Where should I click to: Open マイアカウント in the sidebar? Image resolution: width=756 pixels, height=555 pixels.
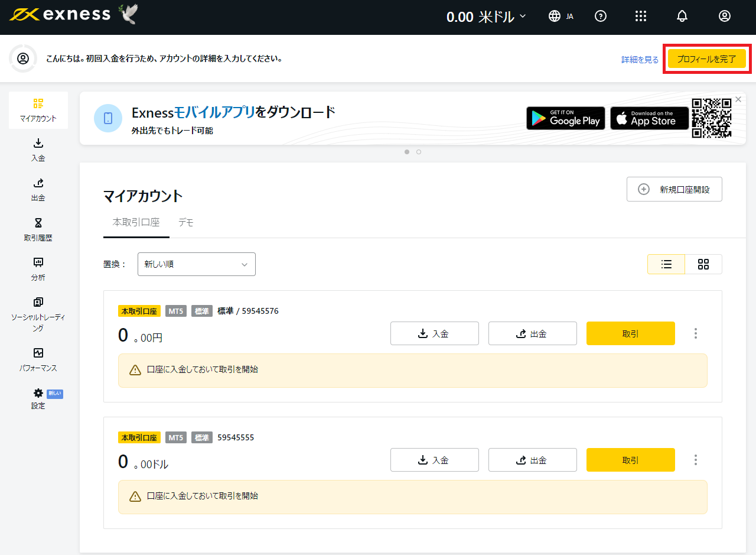click(38, 110)
